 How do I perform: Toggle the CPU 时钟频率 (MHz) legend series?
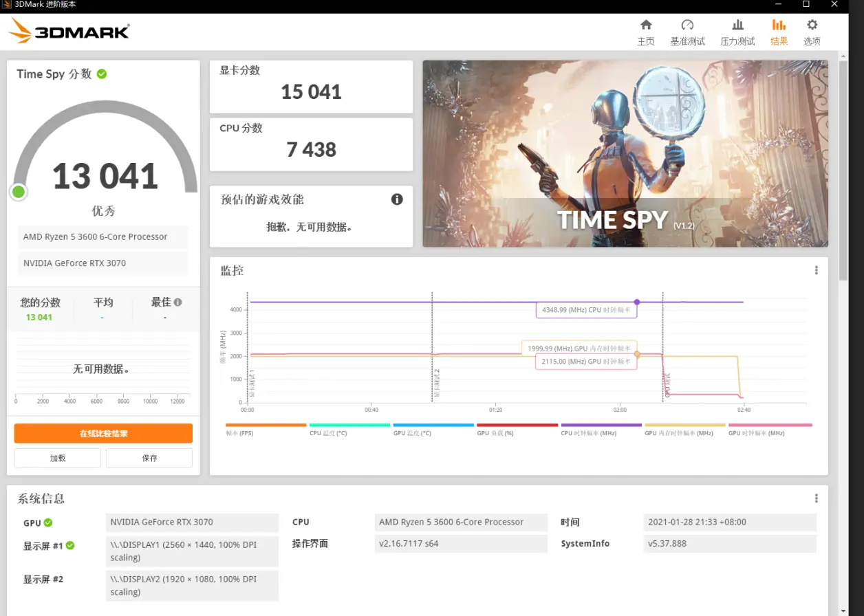point(601,429)
